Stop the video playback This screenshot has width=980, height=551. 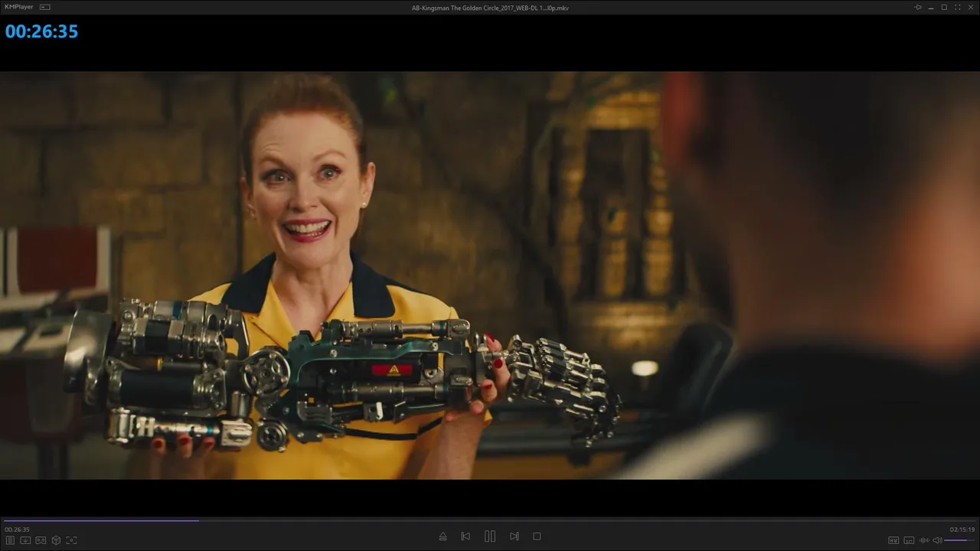tap(537, 536)
